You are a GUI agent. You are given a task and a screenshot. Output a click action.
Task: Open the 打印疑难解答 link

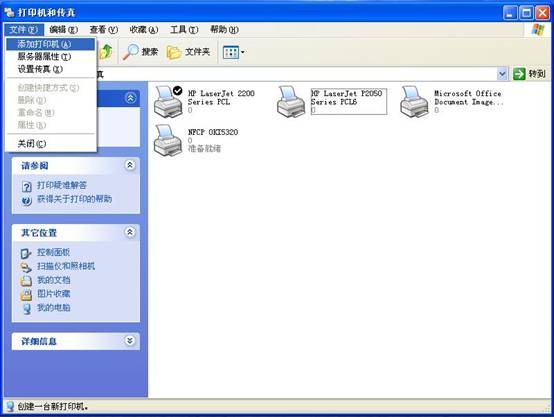click(x=61, y=185)
